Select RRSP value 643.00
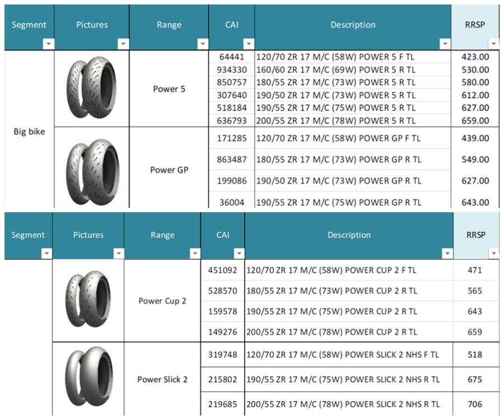 coord(475,203)
